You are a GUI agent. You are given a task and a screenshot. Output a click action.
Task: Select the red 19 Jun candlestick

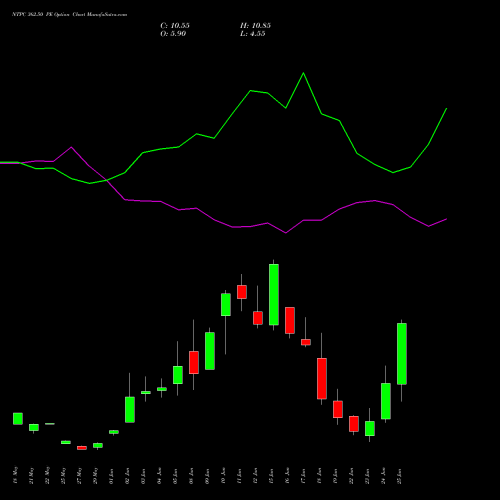tap(338, 409)
